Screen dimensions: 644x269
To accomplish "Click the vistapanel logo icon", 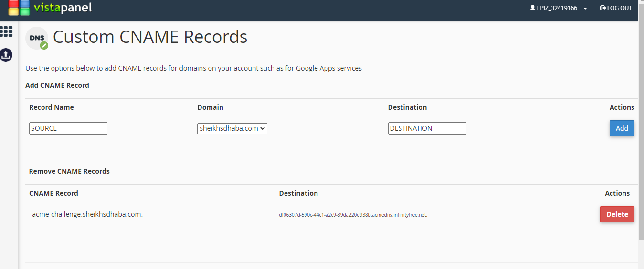I will 19,8.
